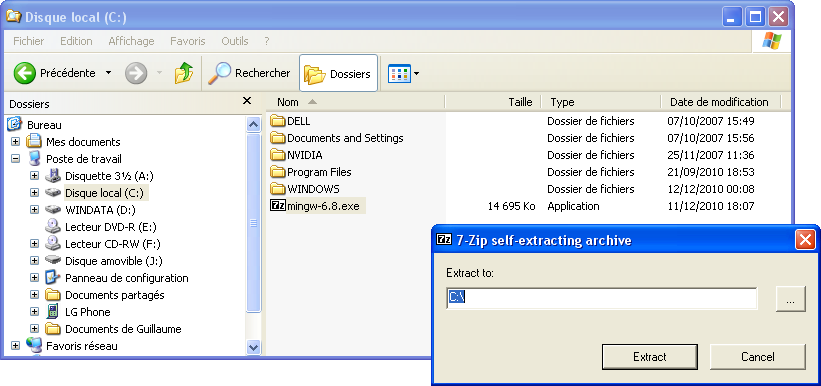
Task: Expand Disque amovible (J:) node
Action: click(35, 260)
